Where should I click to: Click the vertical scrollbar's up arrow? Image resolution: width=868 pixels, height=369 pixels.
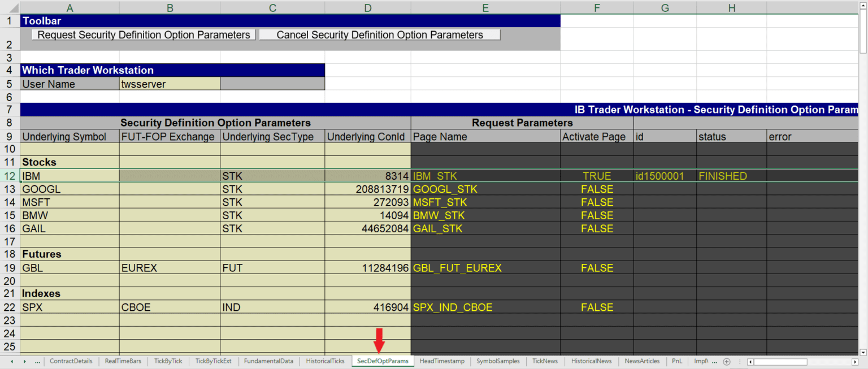tap(864, 5)
